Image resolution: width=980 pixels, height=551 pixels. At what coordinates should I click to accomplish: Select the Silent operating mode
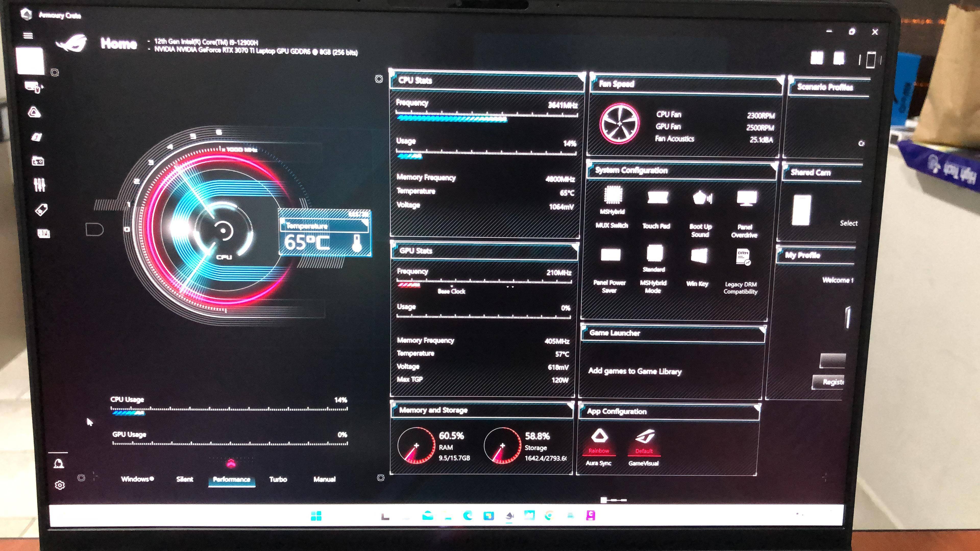(x=185, y=479)
